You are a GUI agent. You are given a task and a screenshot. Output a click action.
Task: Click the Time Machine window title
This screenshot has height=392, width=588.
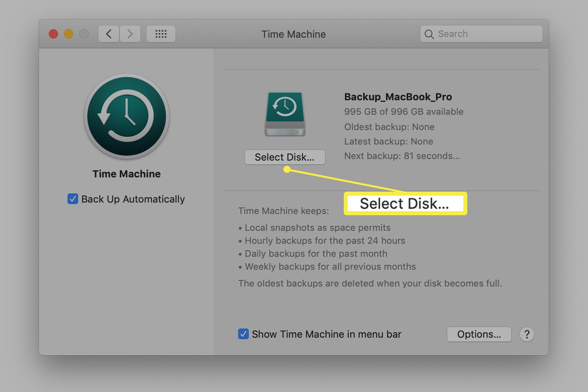click(294, 34)
